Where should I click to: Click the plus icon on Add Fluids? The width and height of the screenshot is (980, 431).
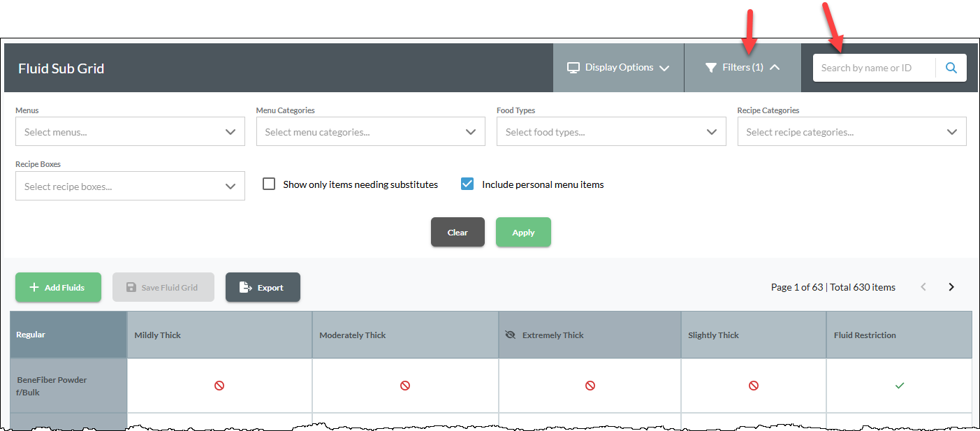34,286
